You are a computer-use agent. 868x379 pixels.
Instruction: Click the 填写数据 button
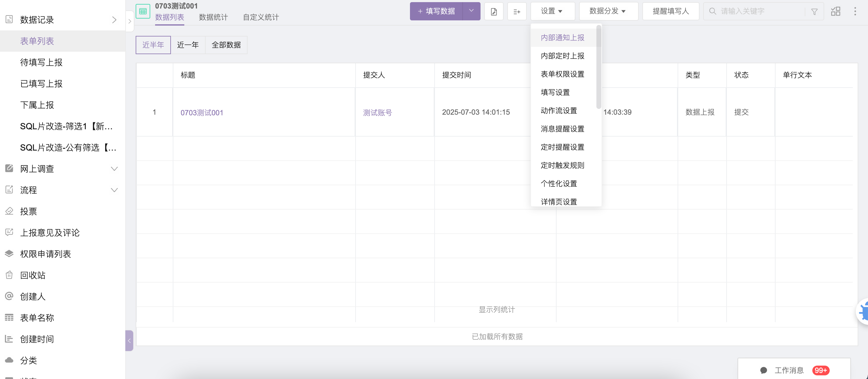click(436, 11)
